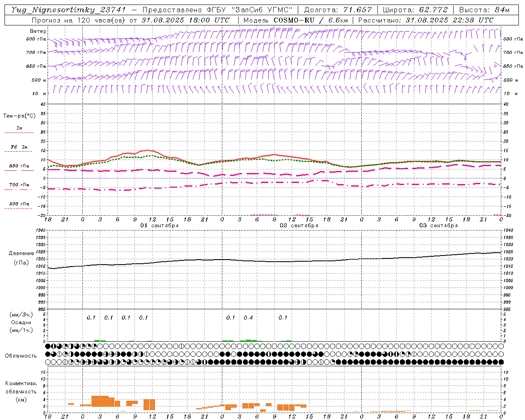Select the 03 сентября date label
The width and height of the screenshot is (525, 420).
(438, 226)
